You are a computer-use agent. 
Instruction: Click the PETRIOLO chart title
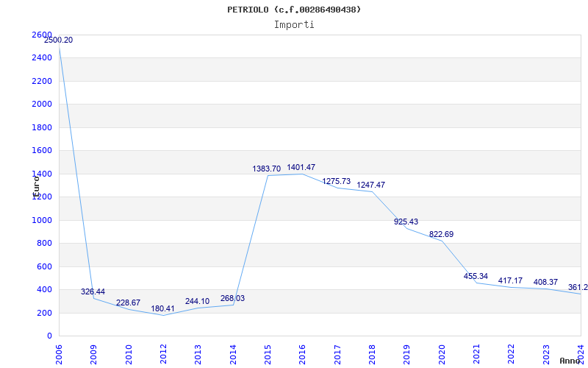click(294, 10)
